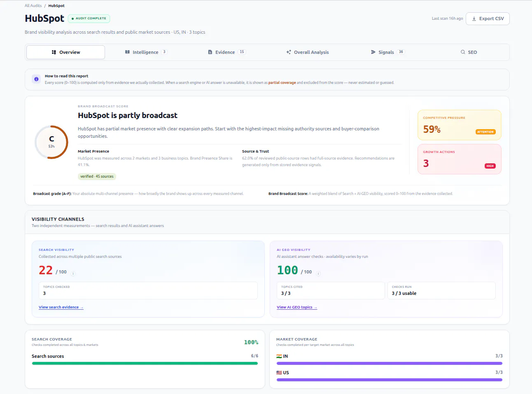Click the AUDIT COMPLETE status badge
532x394 pixels.
[89, 19]
